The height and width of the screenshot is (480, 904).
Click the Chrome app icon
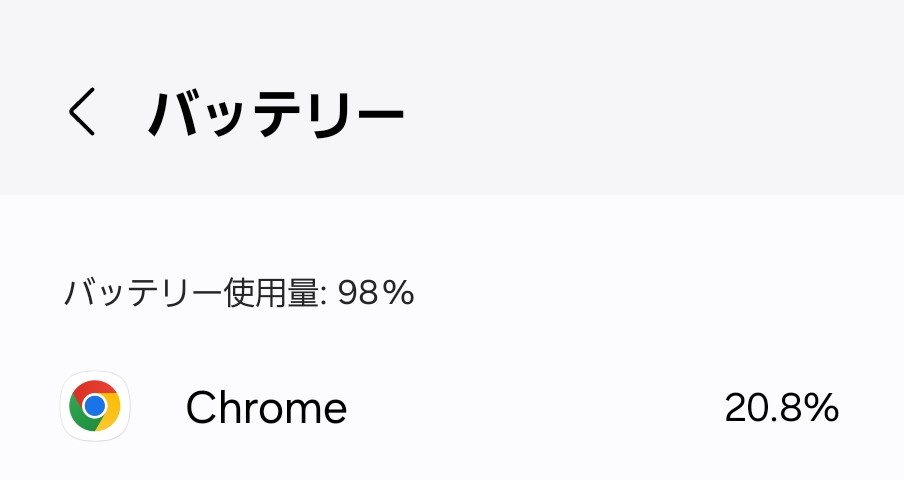[95, 406]
